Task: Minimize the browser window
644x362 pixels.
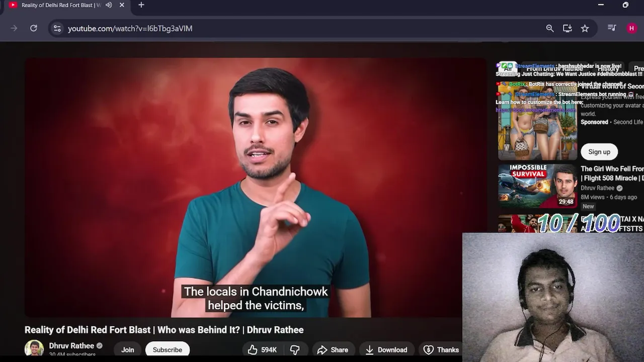Action: [601, 5]
